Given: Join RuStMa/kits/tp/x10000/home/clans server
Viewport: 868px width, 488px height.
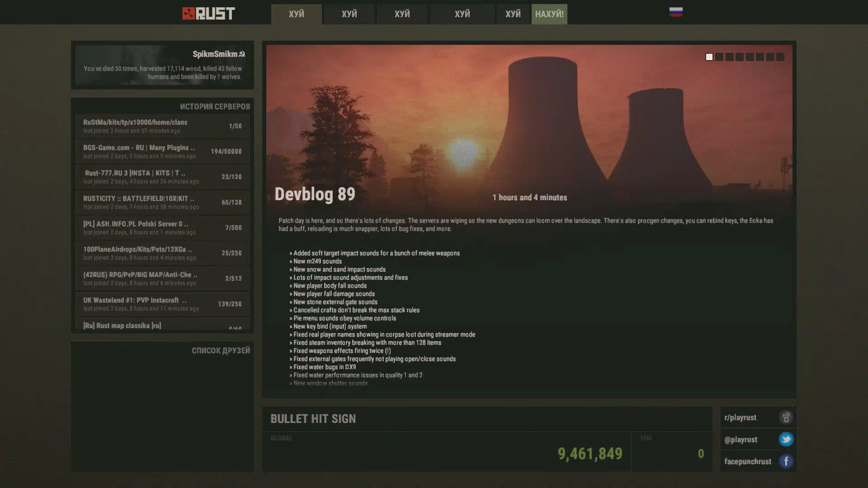Looking at the screenshot, I should coord(162,126).
